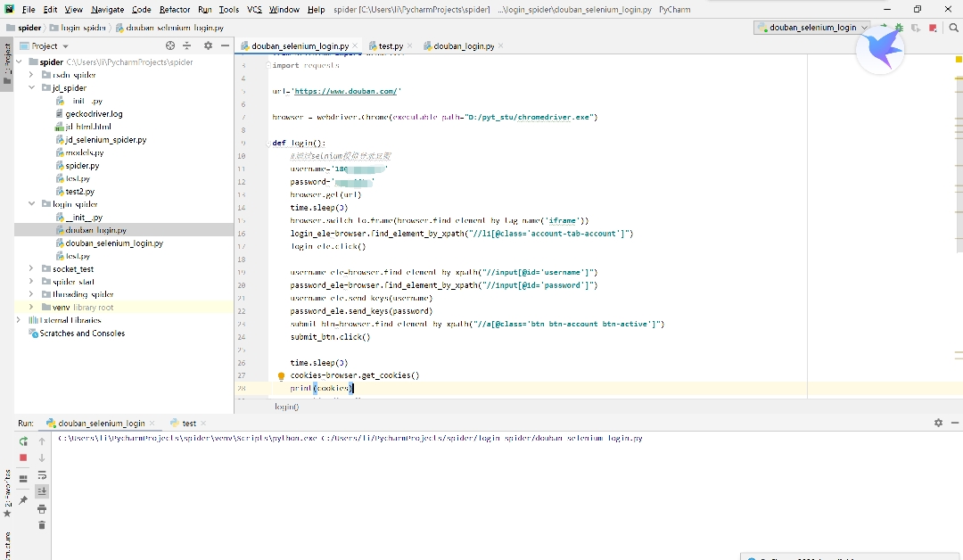Clear console output with trash icon
This screenshot has height=560, width=963.
pyautogui.click(x=41, y=525)
